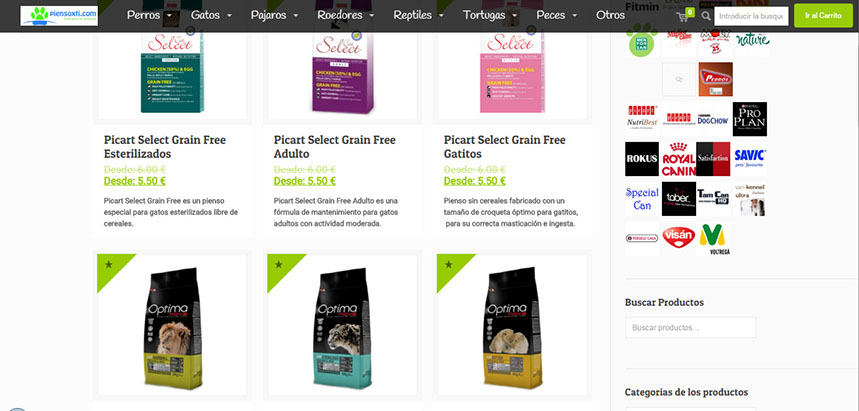
Task: Focus the Buscar productos input field
Action: click(x=690, y=328)
